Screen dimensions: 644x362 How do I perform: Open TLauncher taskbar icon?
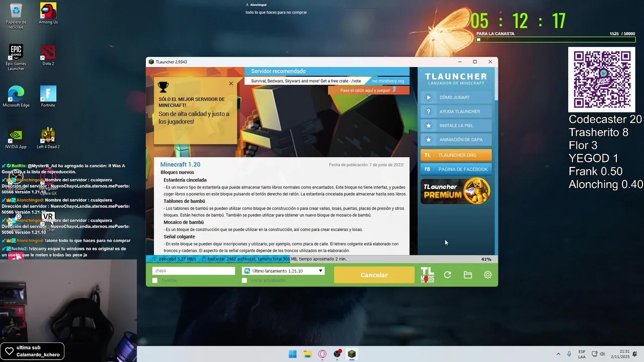point(352,354)
